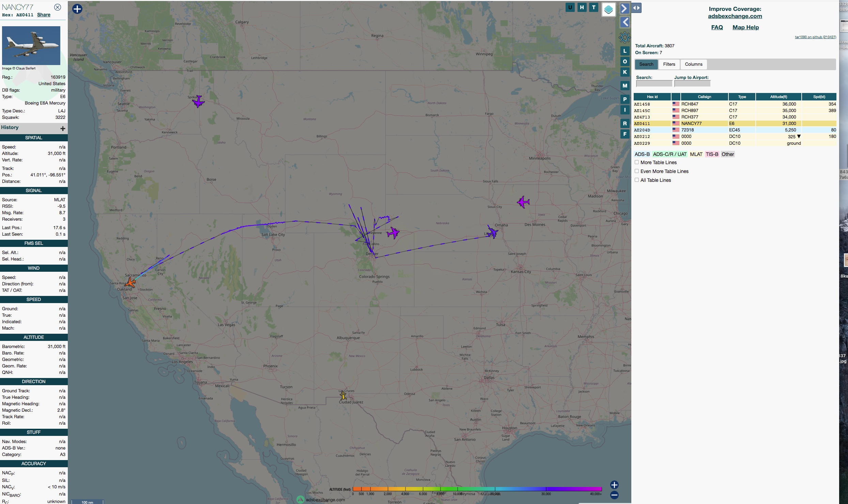Click the ALTITUDE section header
This screenshot has height=504, width=848.
coord(34,337)
